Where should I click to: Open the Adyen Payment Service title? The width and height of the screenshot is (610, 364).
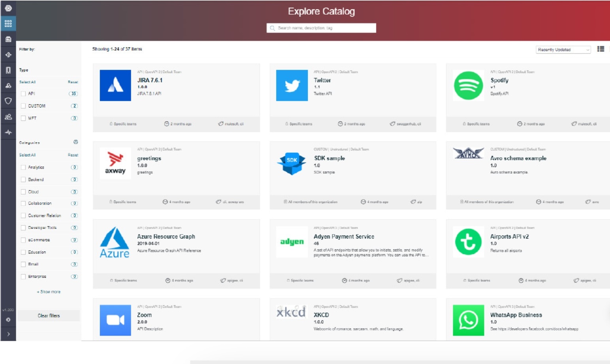coord(344,236)
